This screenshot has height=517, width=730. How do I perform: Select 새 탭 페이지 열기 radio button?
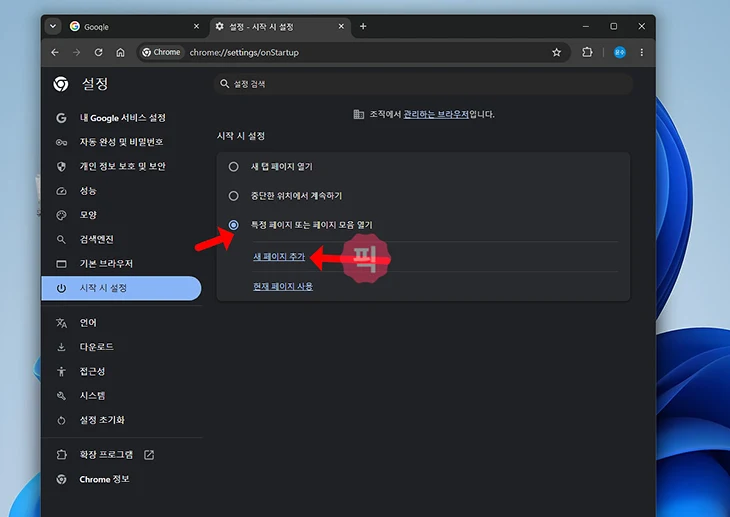(233, 167)
